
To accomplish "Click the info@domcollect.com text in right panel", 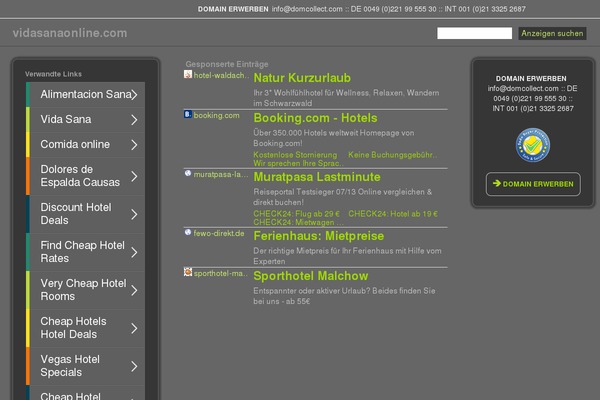I will 523,88.
